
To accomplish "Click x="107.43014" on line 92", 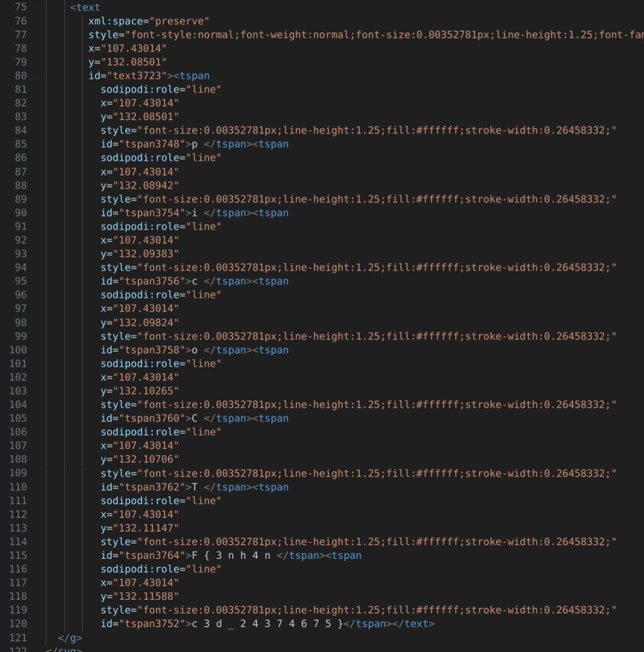I will tap(139, 240).
